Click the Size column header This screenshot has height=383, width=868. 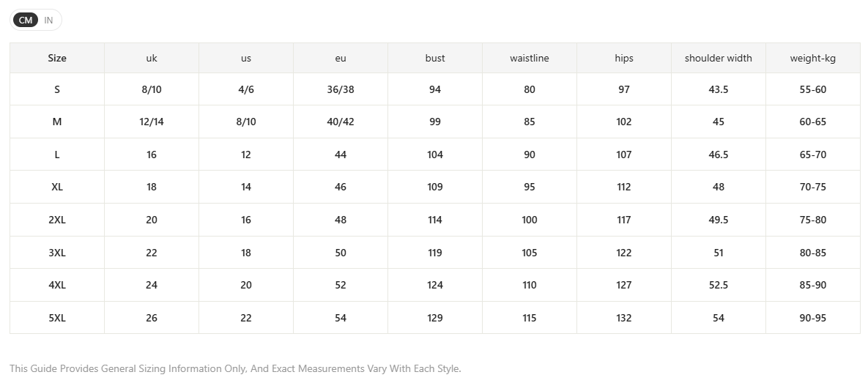click(x=57, y=58)
